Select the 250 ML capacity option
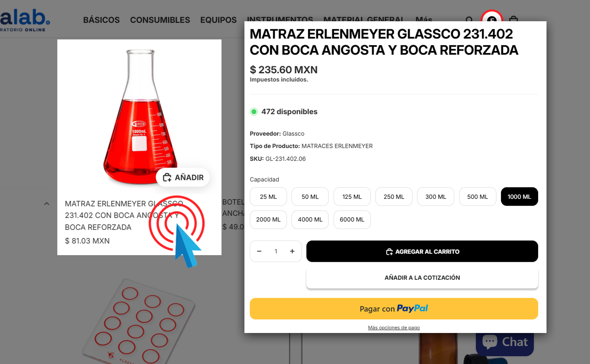 [x=394, y=196]
